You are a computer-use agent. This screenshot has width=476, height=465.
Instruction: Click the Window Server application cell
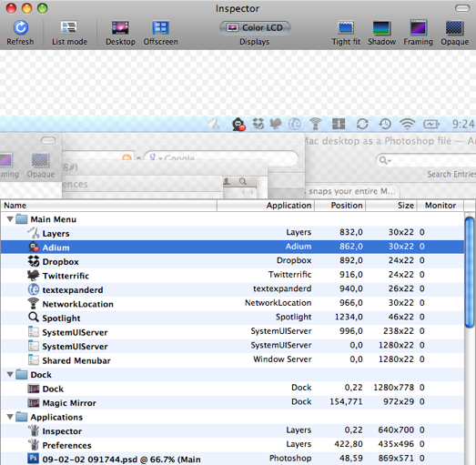[282, 359]
